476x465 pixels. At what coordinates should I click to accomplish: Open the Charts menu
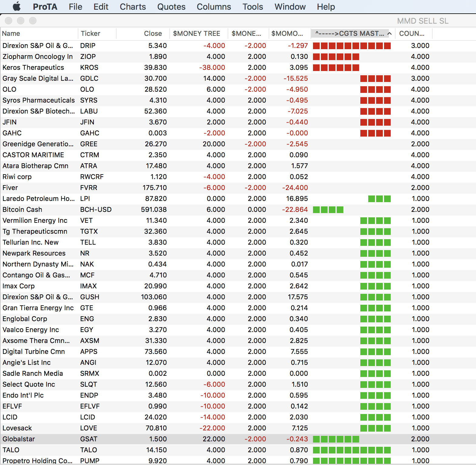click(133, 7)
